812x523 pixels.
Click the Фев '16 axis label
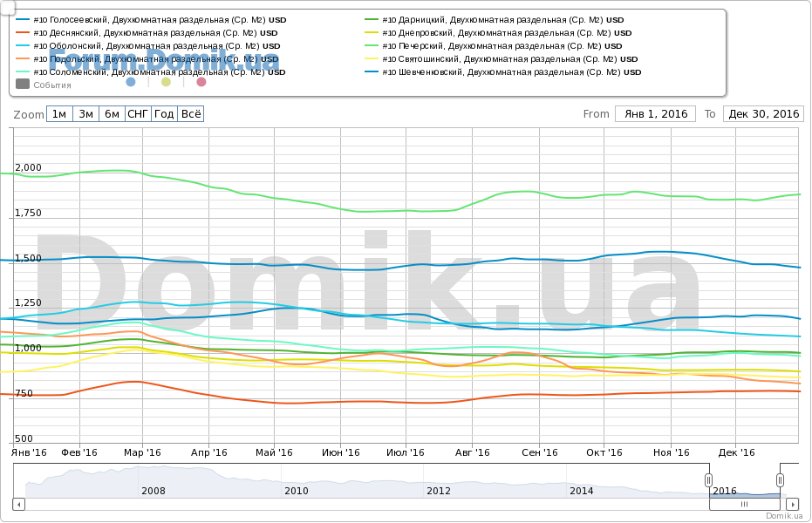[79, 452]
